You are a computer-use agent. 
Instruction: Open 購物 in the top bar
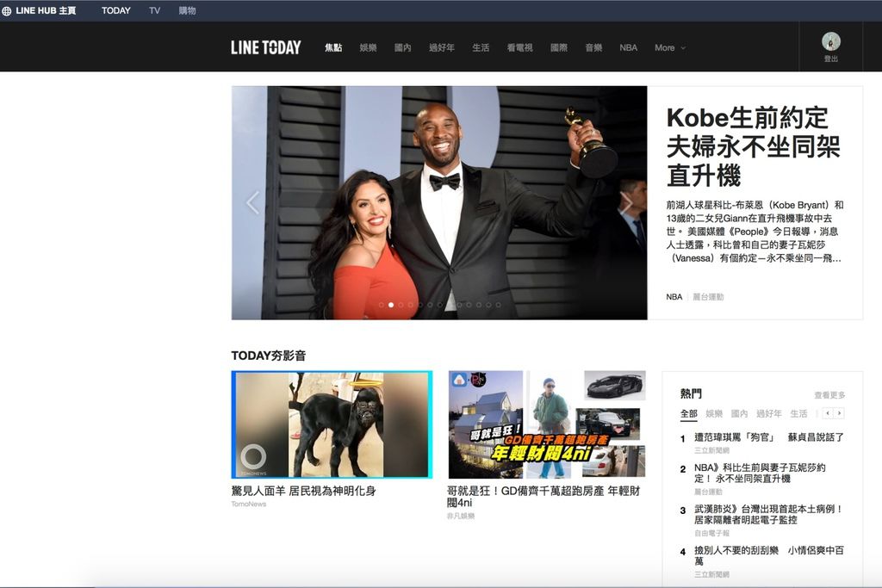[x=187, y=10]
